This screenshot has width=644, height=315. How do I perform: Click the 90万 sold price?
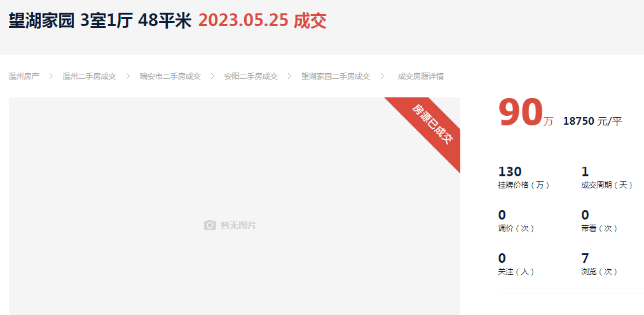526,113
